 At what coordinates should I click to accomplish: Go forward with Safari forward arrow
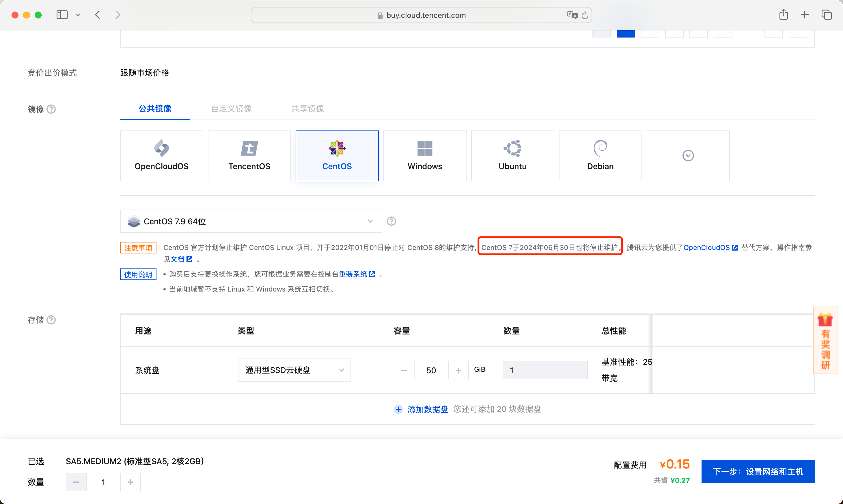point(118,15)
